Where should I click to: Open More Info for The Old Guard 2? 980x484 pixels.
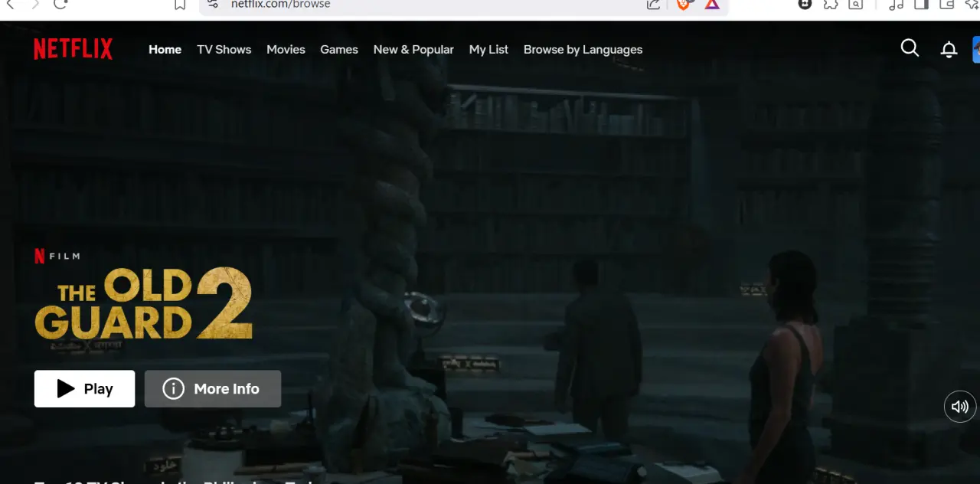tap(213, 389)
